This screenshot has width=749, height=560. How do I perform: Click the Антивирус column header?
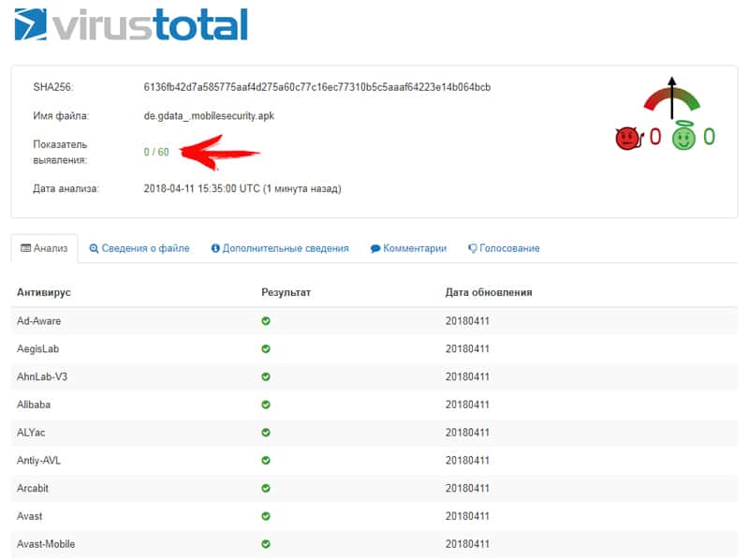coord(44,292)
